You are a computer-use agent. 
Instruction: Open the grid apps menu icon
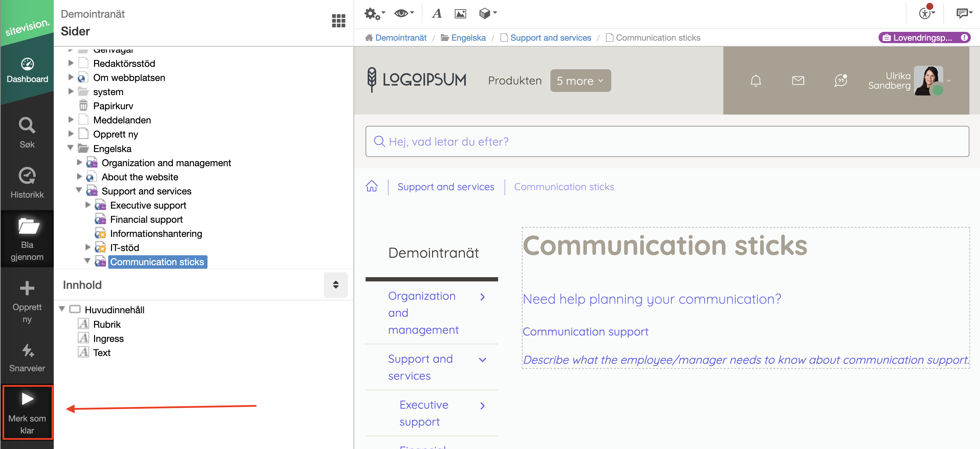338,21
